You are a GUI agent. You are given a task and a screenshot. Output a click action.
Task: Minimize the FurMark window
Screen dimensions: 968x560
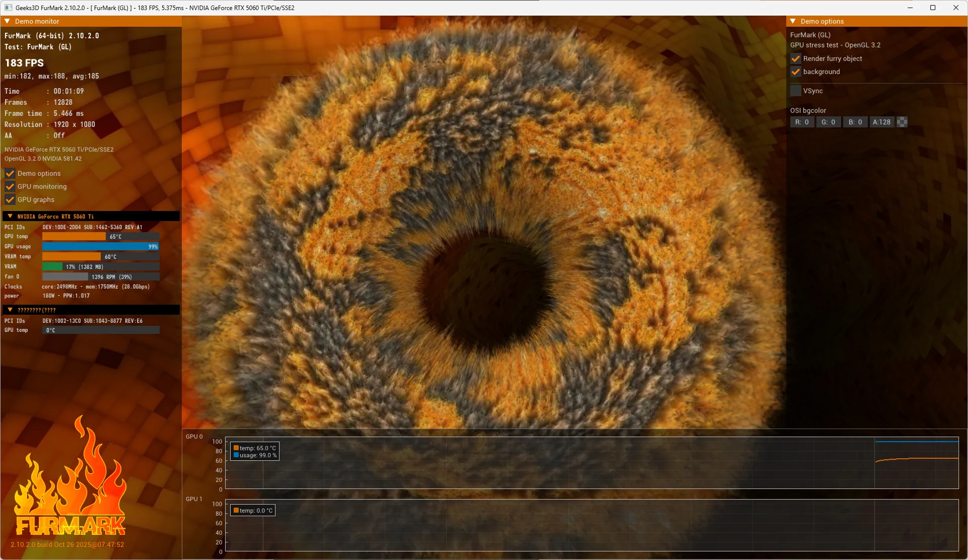click(x=910, y=8)
